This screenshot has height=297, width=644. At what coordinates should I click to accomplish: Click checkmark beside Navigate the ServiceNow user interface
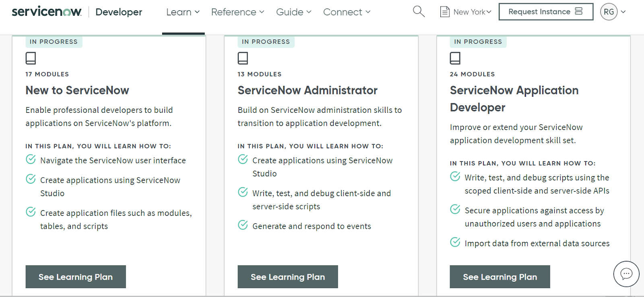31,160
